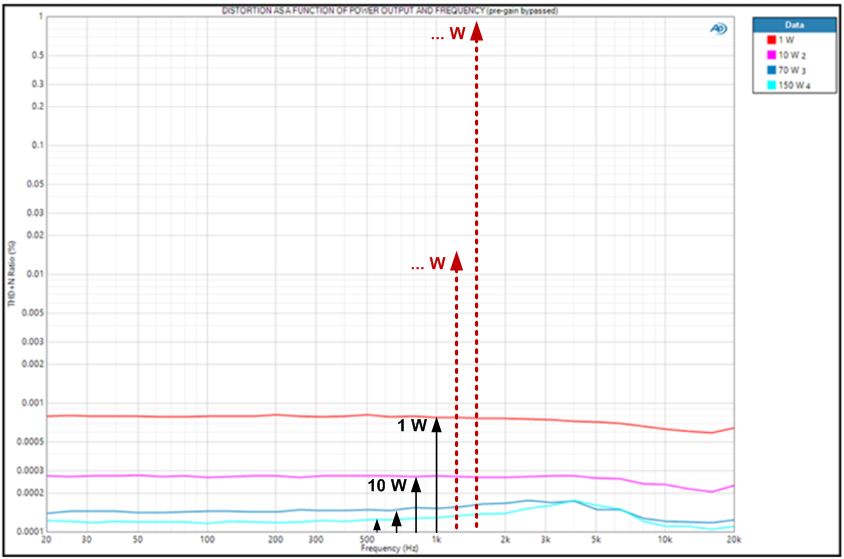This screenshot has height=559, width=844.
Task: Click the upper red '... W' annotation
Action: [447, 35]
